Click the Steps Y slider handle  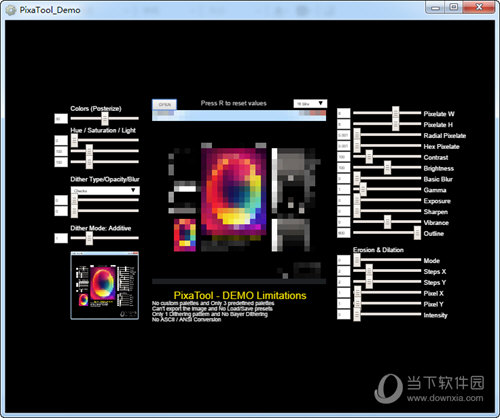(x=369, y=282)
